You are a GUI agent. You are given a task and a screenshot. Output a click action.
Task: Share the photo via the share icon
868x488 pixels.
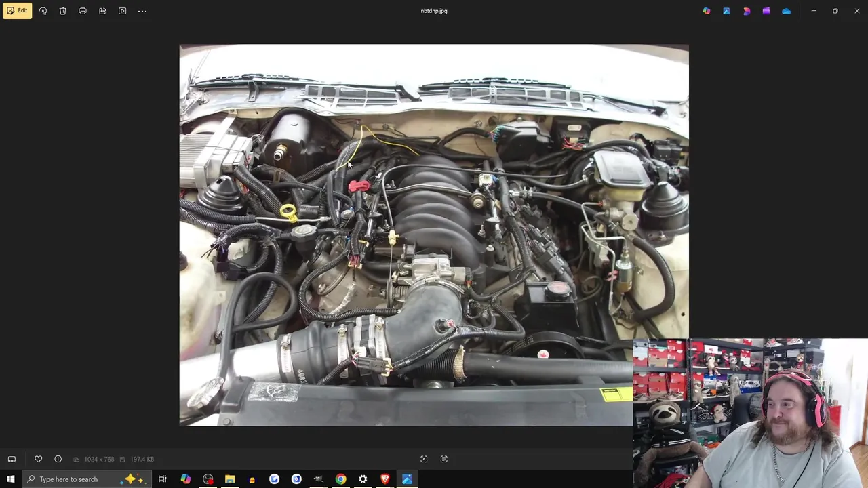click(x=102, y=11)
